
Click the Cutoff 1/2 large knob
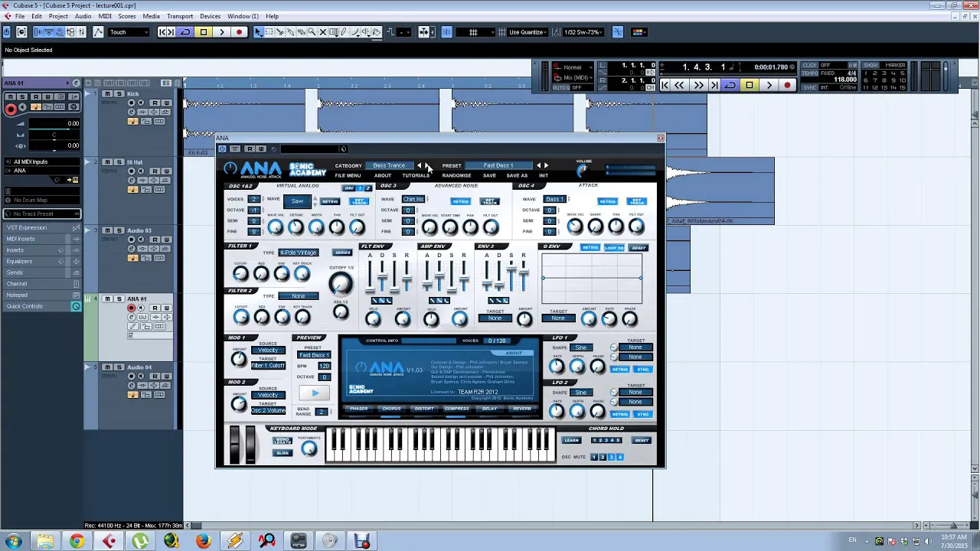point(341,284)
